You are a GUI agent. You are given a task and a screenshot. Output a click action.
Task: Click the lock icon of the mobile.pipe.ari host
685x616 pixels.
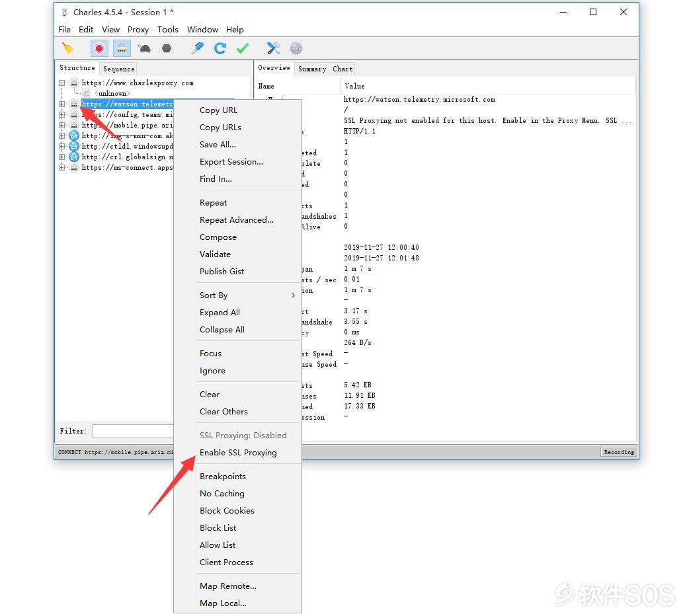(x=74, y=125)
